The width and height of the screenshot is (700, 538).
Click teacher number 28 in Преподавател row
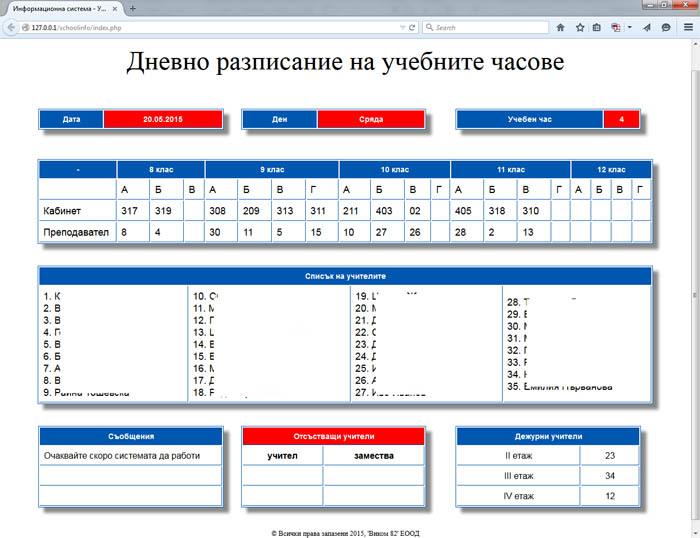click(x=467, y=232)
